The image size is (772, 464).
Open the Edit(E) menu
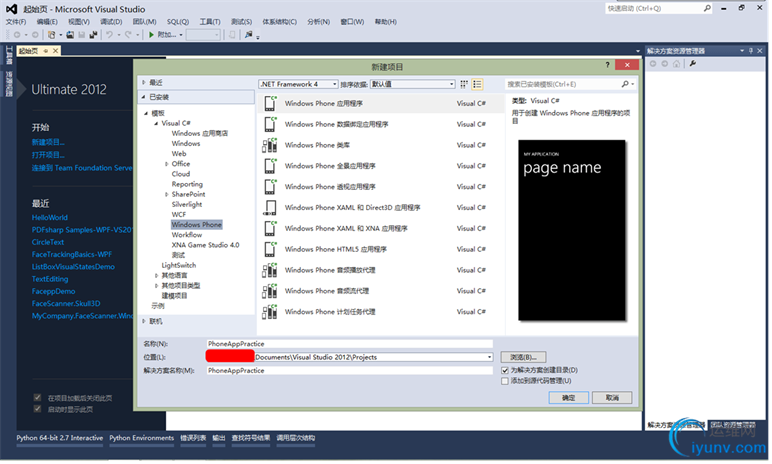click(x=47, y=22)
